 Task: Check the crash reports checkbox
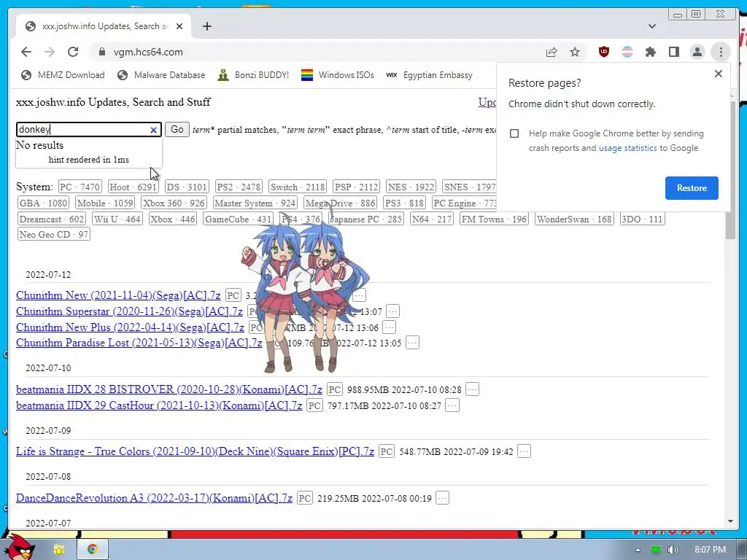[514, 133]
